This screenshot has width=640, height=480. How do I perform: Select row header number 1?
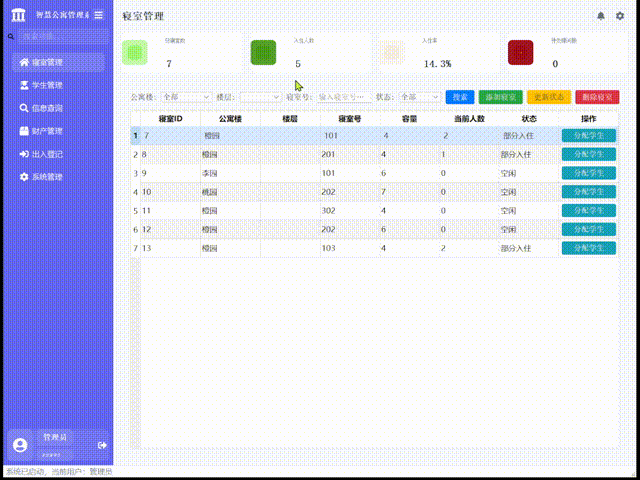coord(136,136)
